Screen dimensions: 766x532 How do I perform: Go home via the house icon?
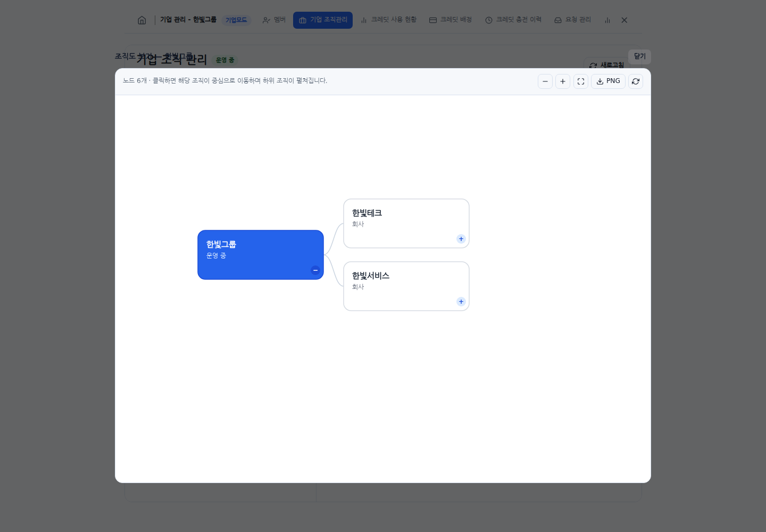(x=142, y=20)
